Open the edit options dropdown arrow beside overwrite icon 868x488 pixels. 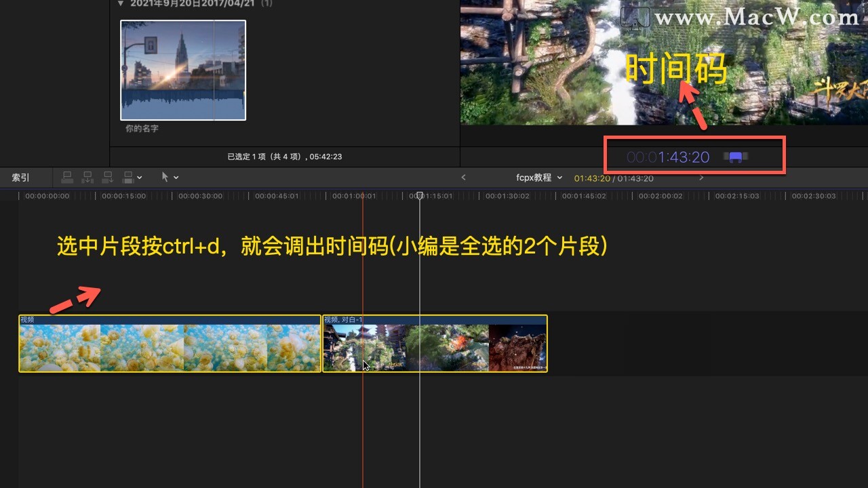coord(140,178)
